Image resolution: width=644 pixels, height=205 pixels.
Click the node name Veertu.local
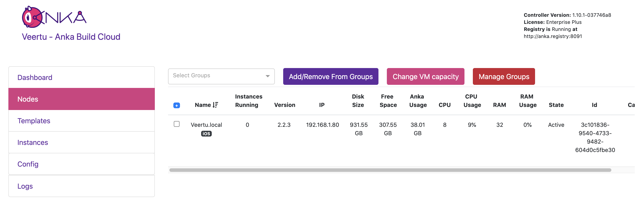206,125
